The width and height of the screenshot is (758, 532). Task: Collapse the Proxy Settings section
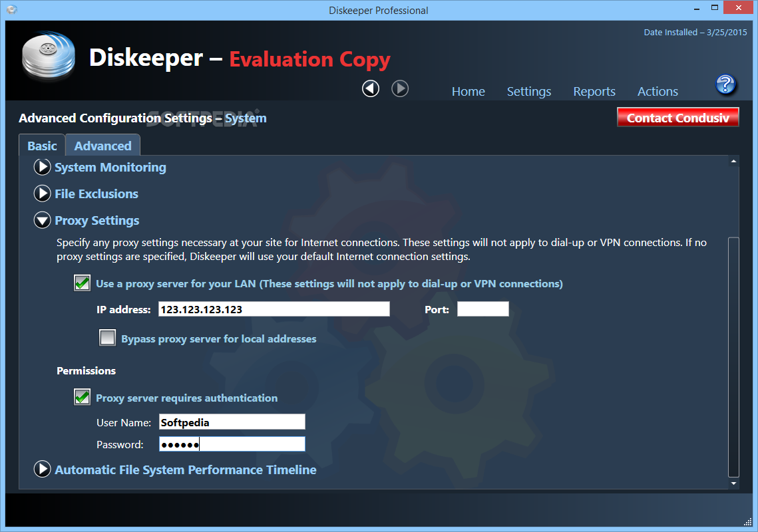point(42,220)
